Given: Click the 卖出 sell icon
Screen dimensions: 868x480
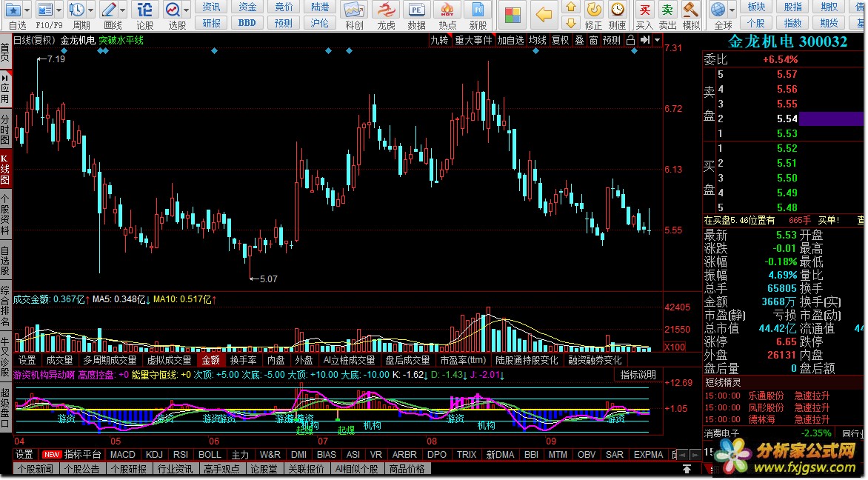Looking at the screenshot, I should (x=667, y=10).
